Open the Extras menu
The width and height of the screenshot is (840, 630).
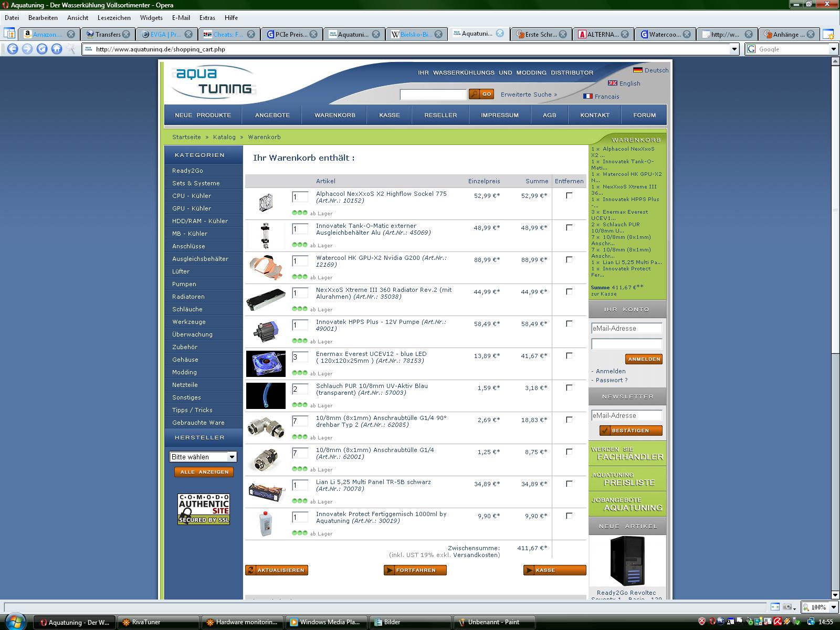207,17
